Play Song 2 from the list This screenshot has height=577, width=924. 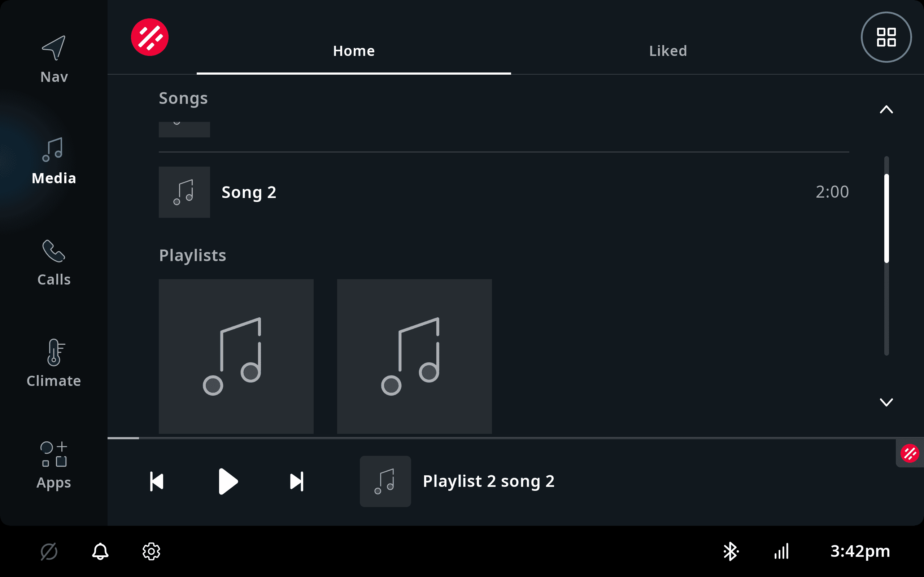(504, 192)
